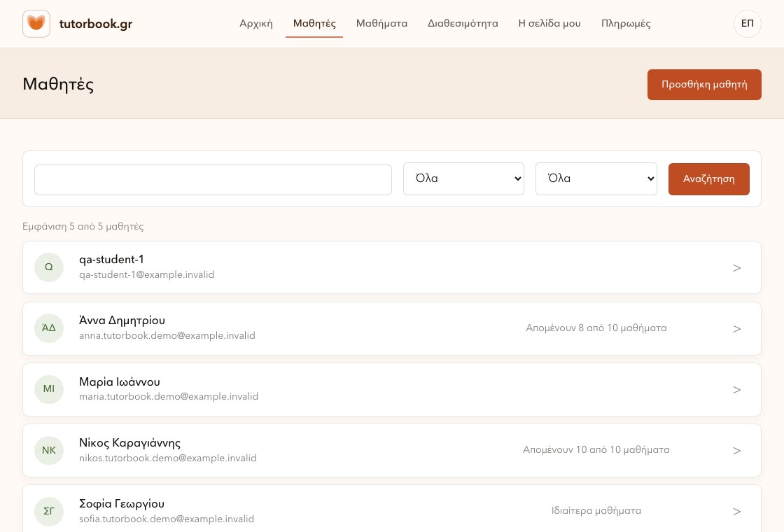Screen dimensions: 784x532
Task: Open the ΕΠ user avatar menu
Action: [x=747, y=24]
